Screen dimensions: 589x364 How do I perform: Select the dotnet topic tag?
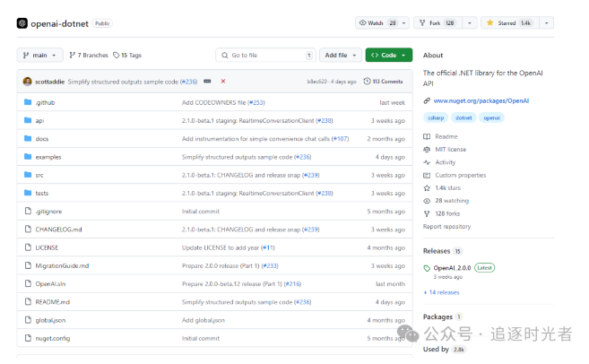463,118
